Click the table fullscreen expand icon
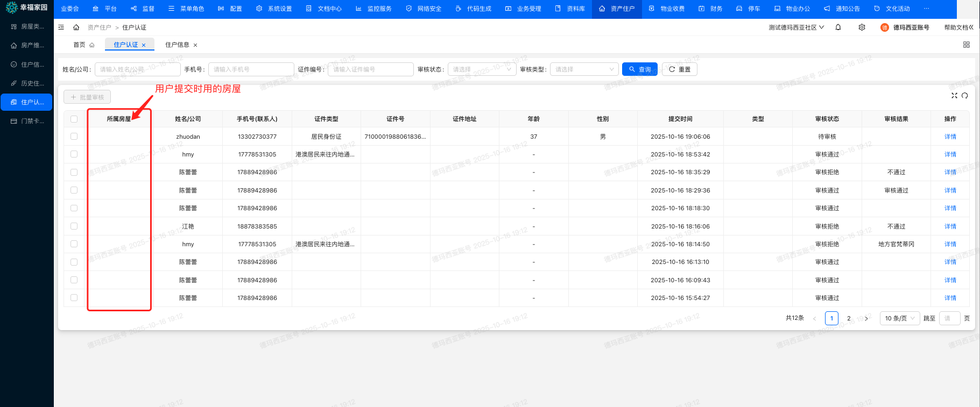980x407 pixels. (x=954, y=96)
